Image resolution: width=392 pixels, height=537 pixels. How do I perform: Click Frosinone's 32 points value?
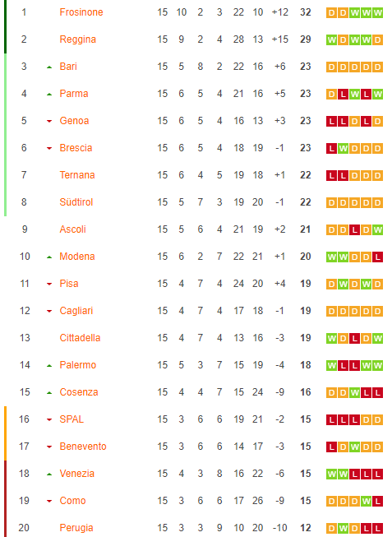[306, 12]
